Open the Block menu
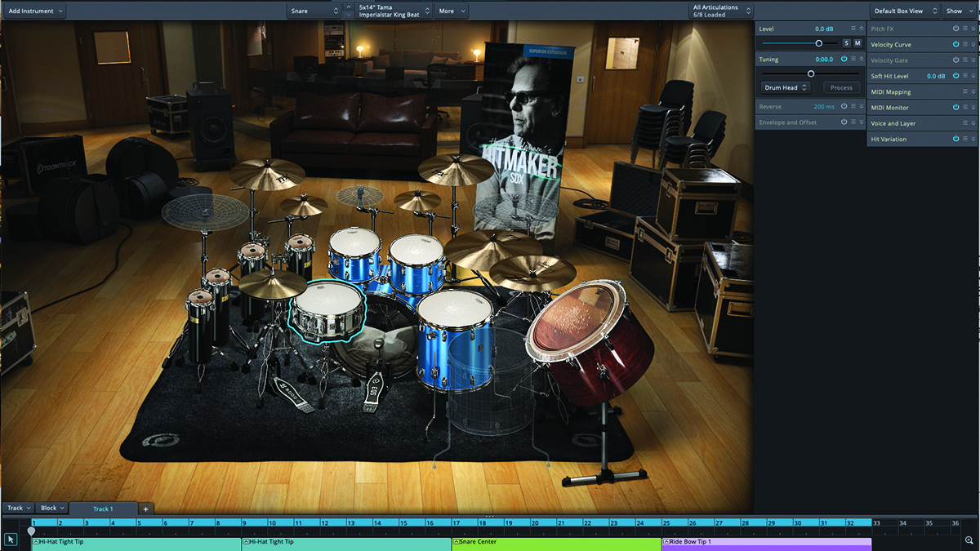 point(52,509)
